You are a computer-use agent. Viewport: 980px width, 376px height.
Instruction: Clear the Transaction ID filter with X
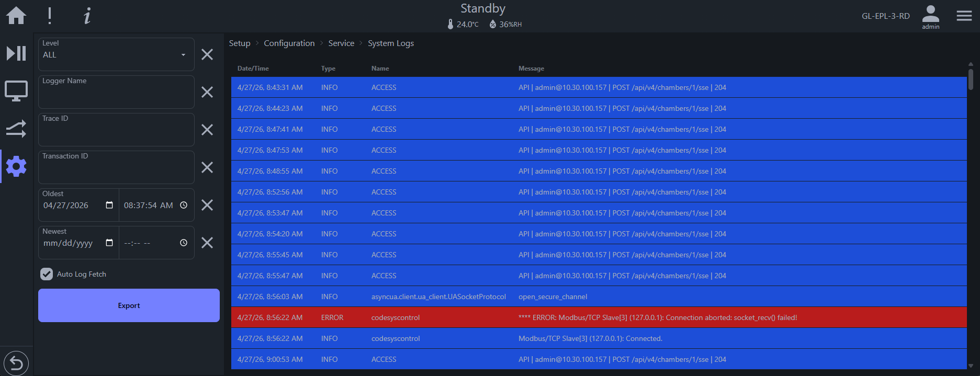tap(207, 167)
